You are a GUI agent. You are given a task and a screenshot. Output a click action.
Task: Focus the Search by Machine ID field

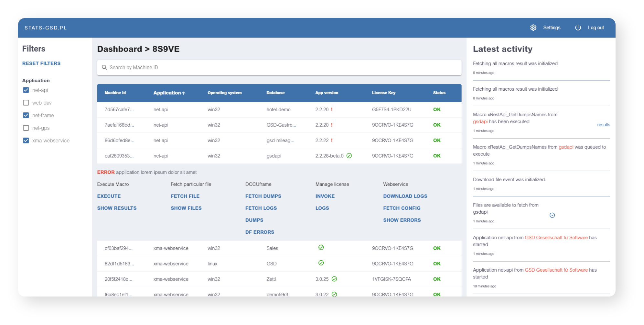279,67
